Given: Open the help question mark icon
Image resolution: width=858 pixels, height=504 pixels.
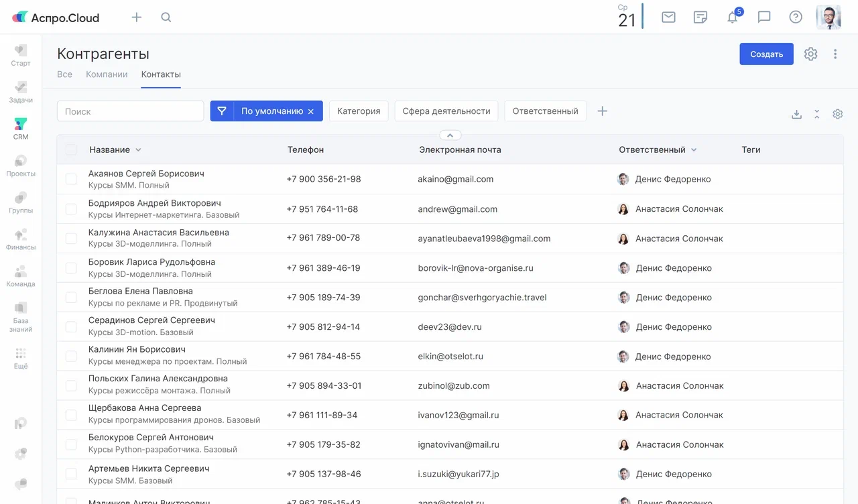Looking at the screenshot, I should coord(796,17).
